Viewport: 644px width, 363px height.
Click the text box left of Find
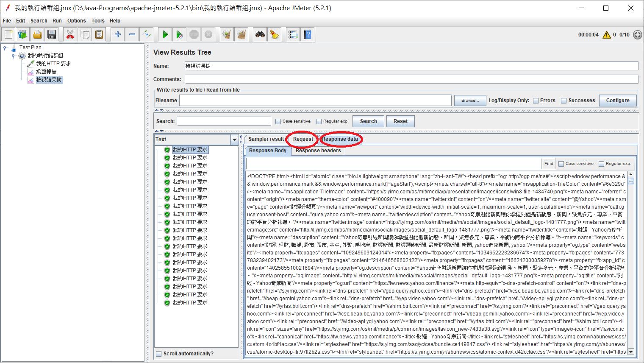click(x=394, y=164)
